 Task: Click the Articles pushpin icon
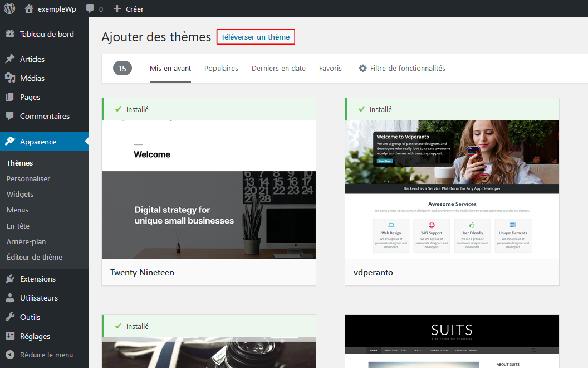pos(10,59)
